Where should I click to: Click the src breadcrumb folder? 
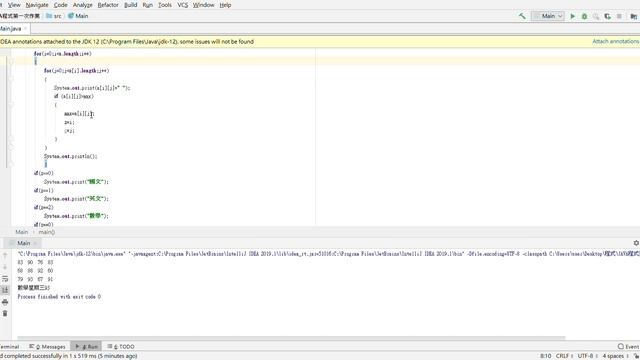point(54,16)
